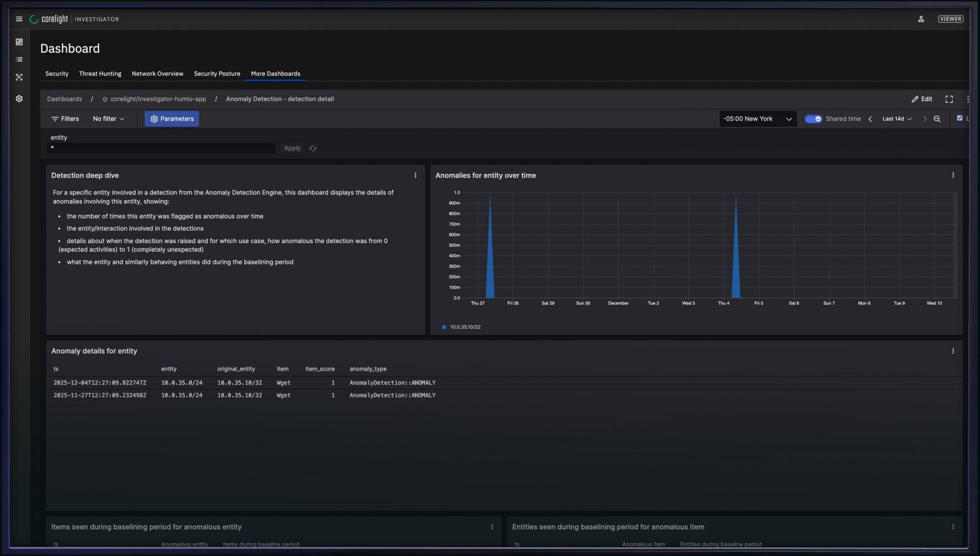Open Settings via the gear icon in sidebar

[18, 98]
